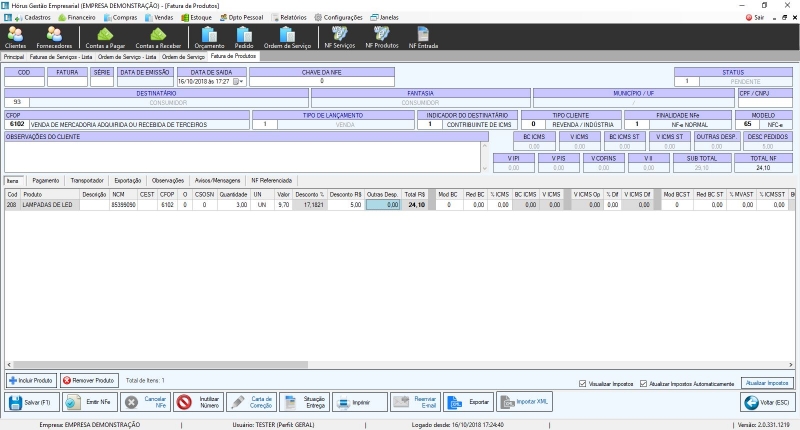
Task: Open the Financeiro menu
Action: click(x=77, y=17)
